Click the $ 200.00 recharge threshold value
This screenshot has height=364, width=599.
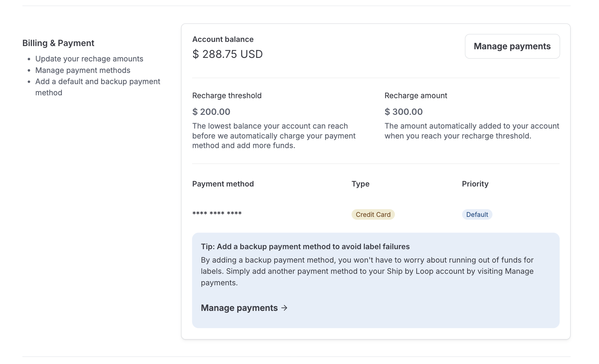point(211,112)
